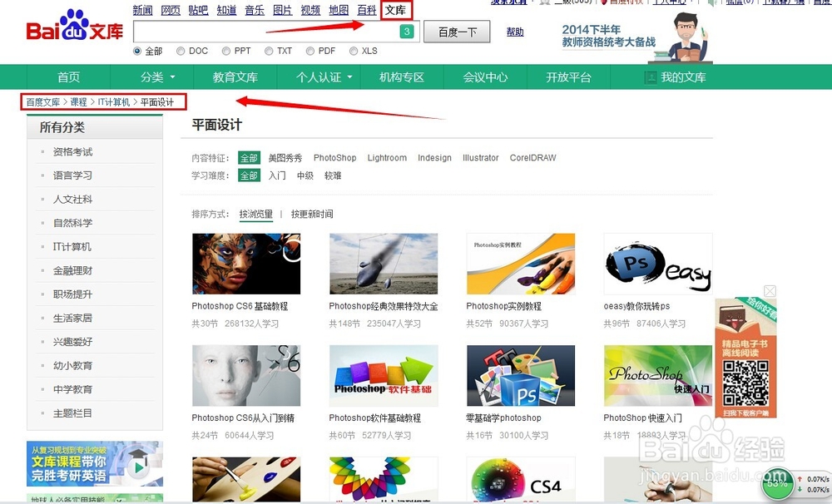This screenshot has height=504, width=832.
Task: Click 课程 in the breadcrumb
Action: click(78, 102)
